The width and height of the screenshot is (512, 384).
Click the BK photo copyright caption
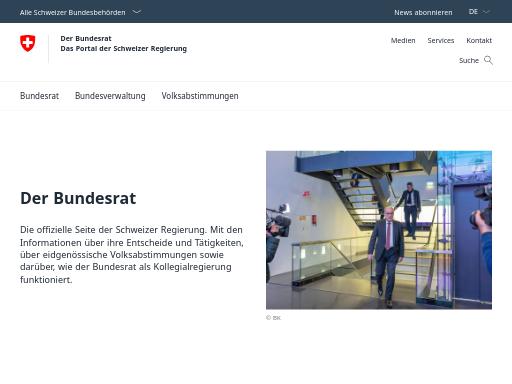273,318
